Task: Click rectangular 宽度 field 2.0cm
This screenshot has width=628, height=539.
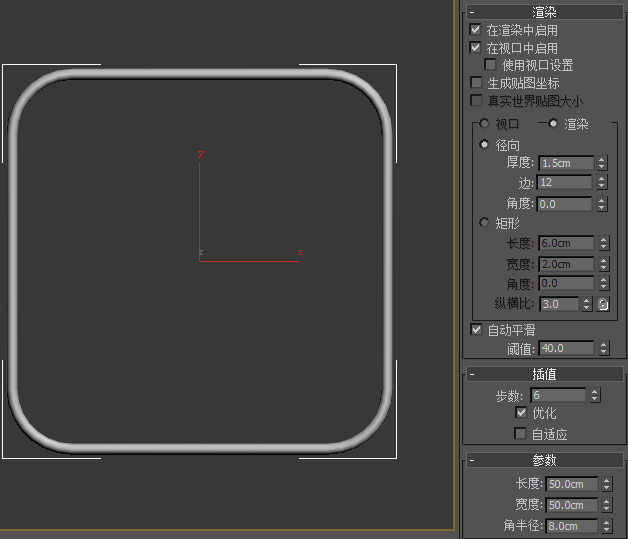Action: click(566, 264)
